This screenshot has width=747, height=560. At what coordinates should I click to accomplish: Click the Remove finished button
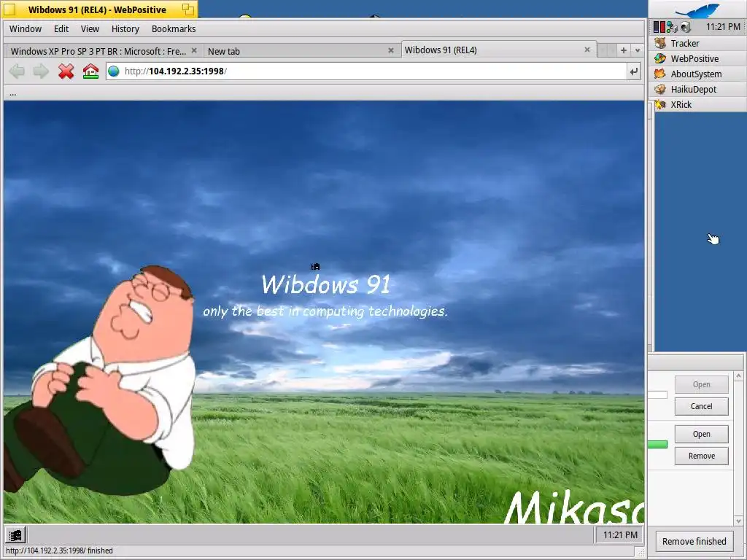694,542
